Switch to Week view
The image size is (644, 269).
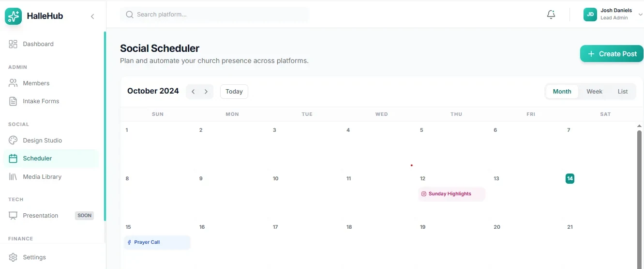594,92
